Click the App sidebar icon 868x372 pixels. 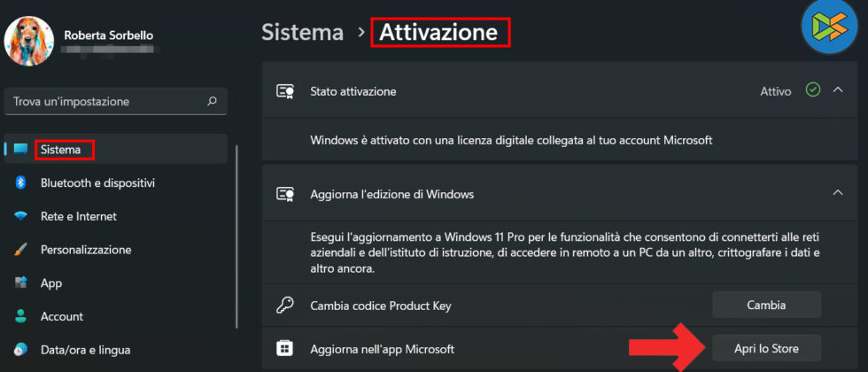(20, 283)
